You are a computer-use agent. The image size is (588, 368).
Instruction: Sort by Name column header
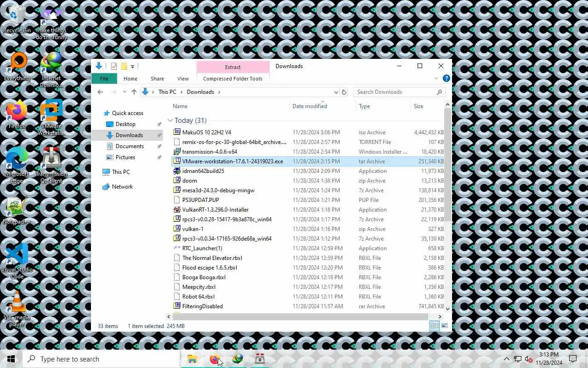click(230, 106)
